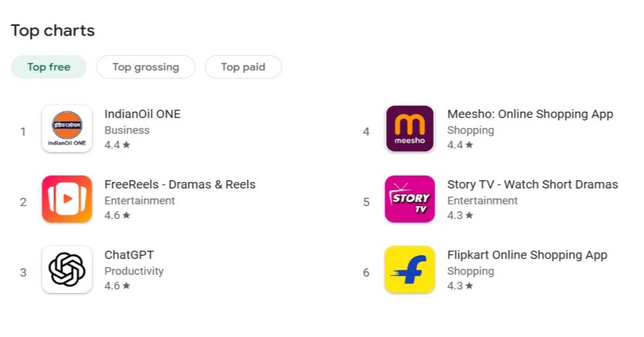Open the IndianOil ONE listing title

(143, 114)
